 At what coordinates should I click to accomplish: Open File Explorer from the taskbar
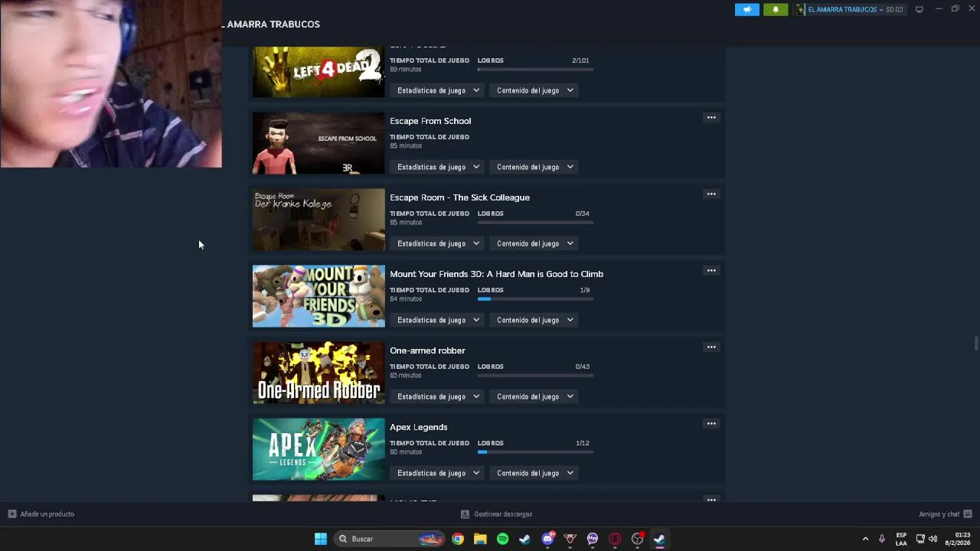480,539
